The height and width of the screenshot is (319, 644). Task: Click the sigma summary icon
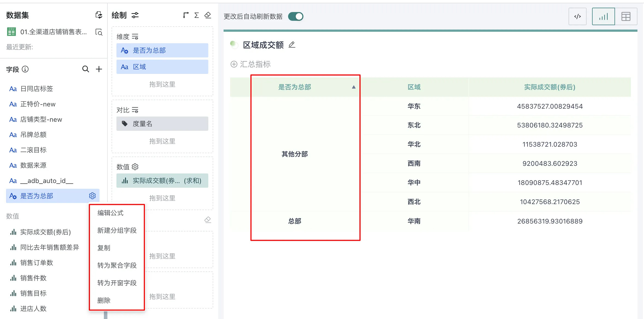[x=197, y=15]
